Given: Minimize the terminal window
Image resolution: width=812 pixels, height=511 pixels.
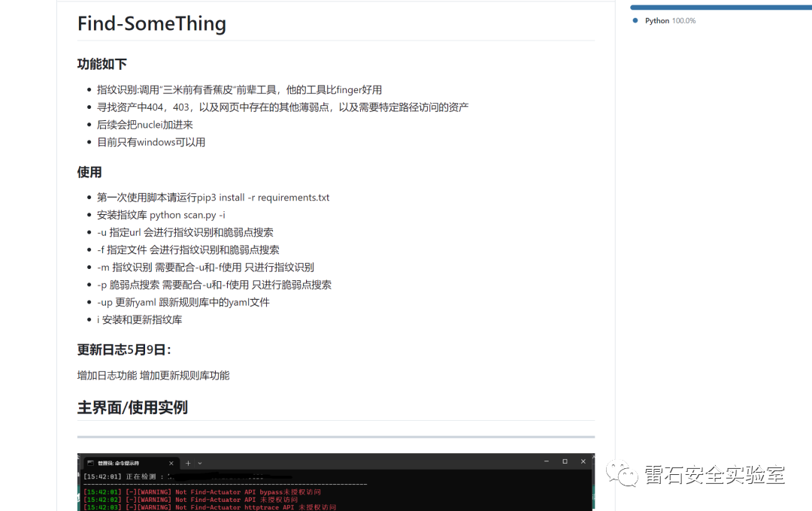Looking at the screenshot, I should pos(547,461).
